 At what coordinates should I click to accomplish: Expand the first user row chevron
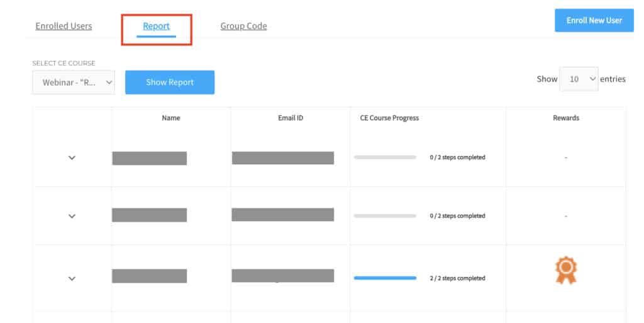[x=72, y=158]
